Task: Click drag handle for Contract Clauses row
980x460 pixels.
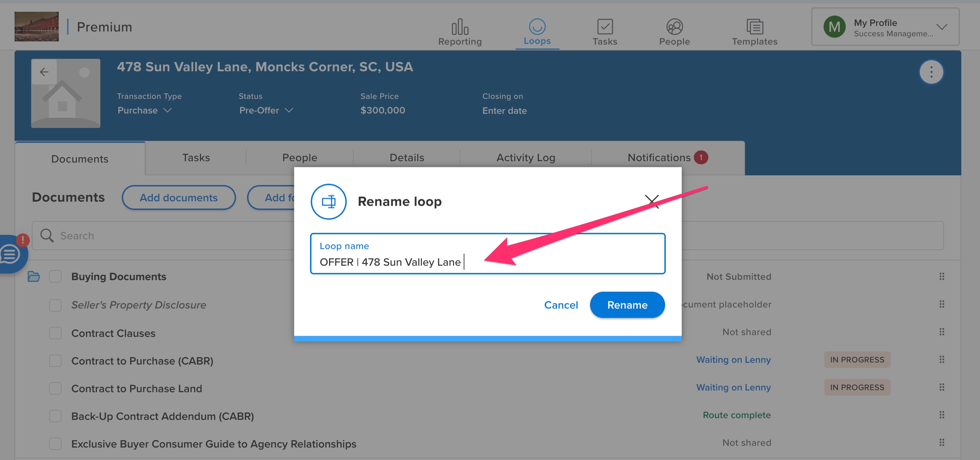Action: [x=942, y=332]
